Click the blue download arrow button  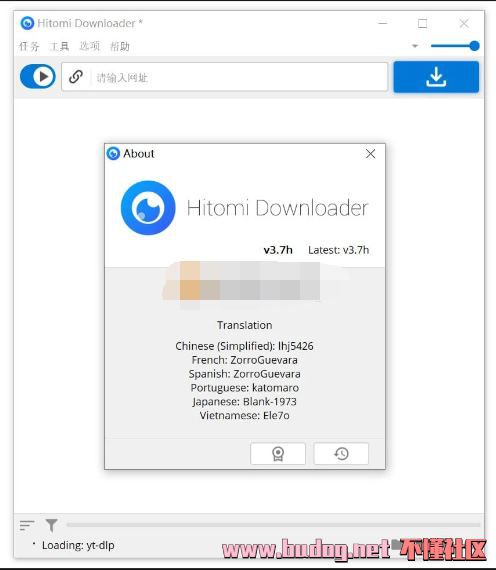(x=436, y=77)
